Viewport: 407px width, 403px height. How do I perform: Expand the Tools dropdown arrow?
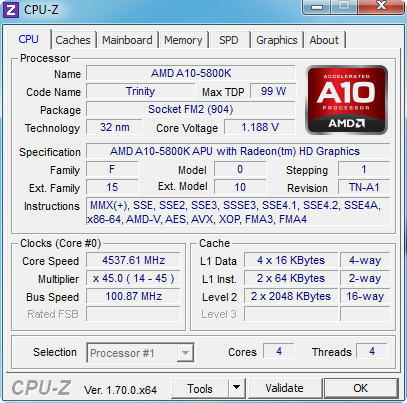click(x=237, y=388)
